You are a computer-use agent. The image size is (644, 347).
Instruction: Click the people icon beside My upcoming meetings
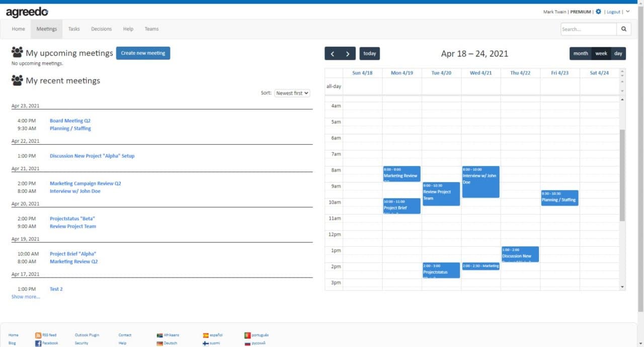[17, 52]
